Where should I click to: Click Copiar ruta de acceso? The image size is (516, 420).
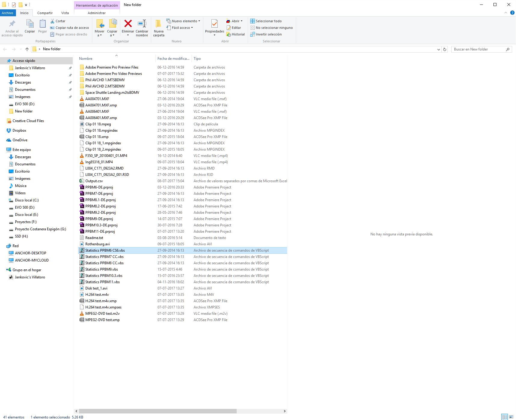70,28
